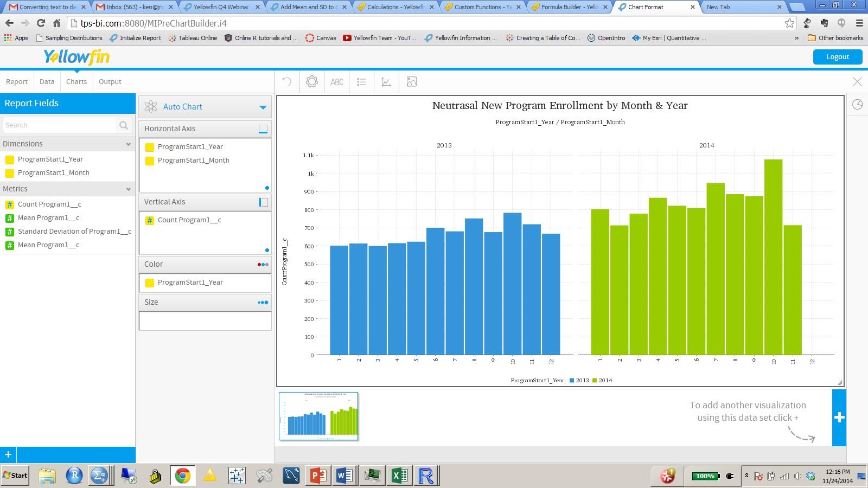Collapse the Metrics section
The width and height of the screenshot is (868, 488).
click(129, 189)
